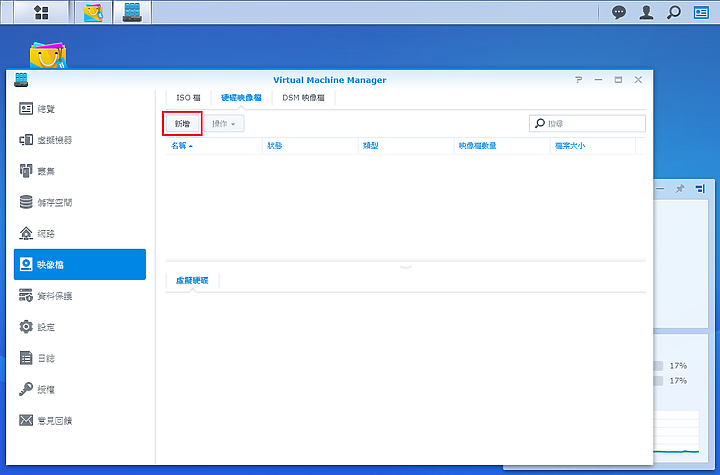Viewport: 720px width, 475px height.
Task: Open the DSM main menu icon
Action: (41, 12)
